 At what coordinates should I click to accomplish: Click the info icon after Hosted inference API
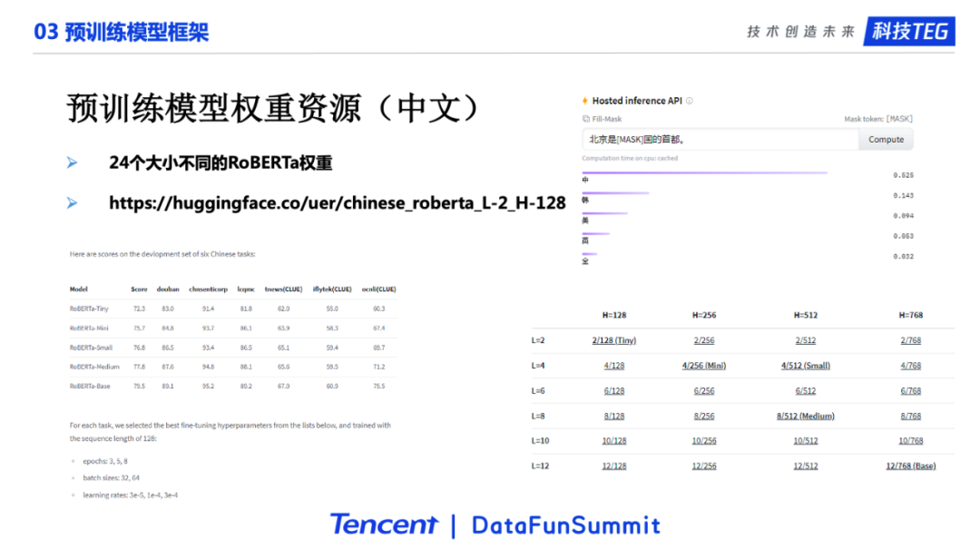[x=690, y=101]
